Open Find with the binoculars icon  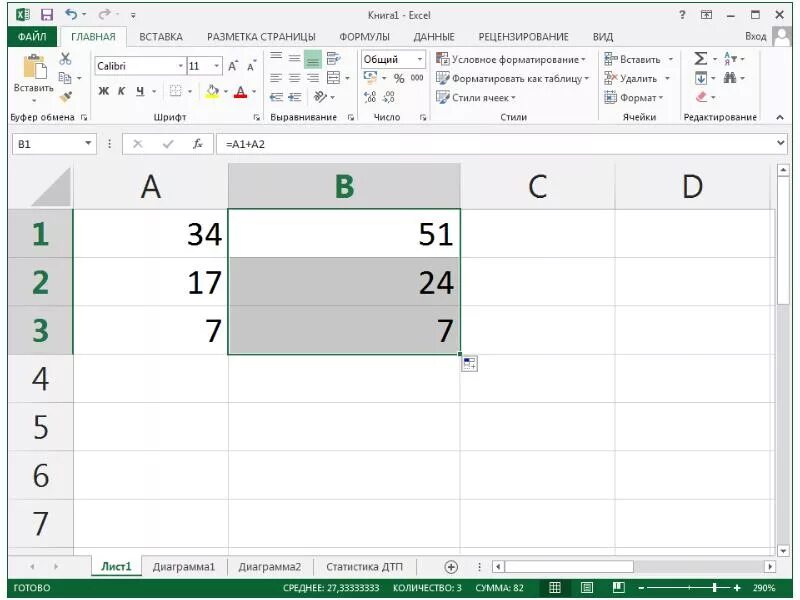pyautogui.click(x=730, y=78)
